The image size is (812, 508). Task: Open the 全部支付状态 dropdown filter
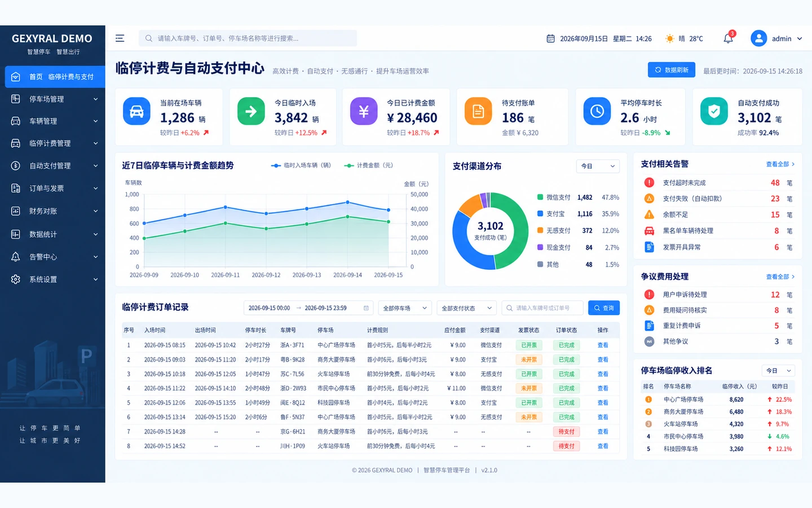467,308
